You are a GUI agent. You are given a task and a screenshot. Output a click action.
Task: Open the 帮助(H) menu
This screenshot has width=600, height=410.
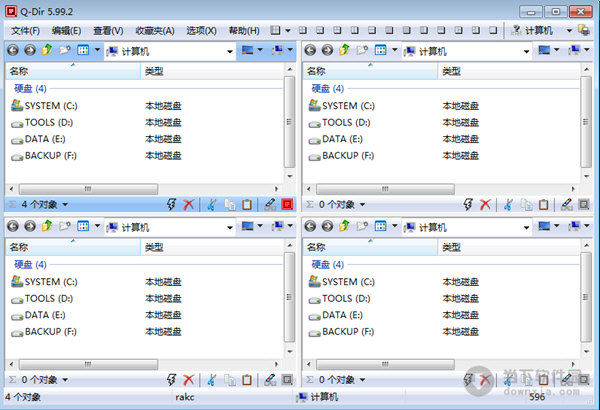244,31
